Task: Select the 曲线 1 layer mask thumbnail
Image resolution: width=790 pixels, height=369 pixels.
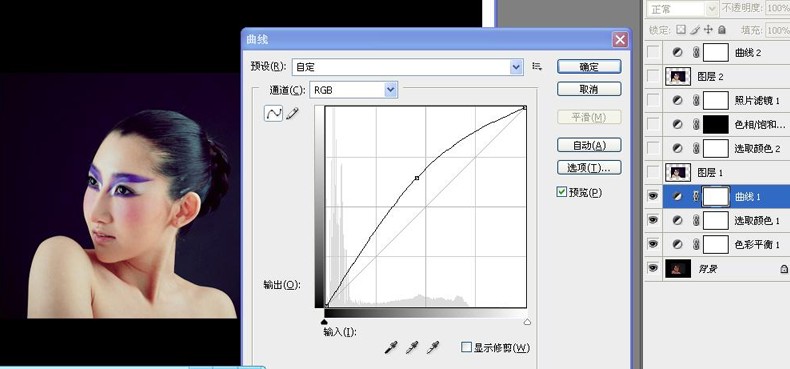Action: pos(716,197)
